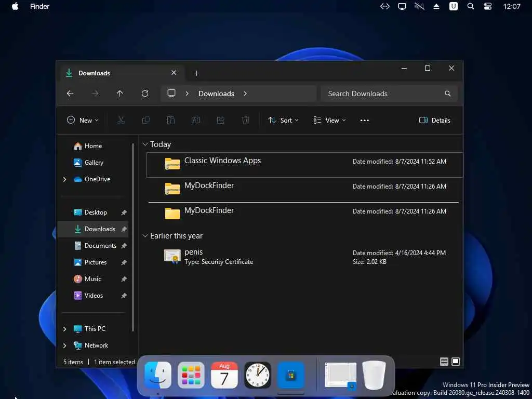Click the This PC monitor icon in address bar

pyautogui.click(x=171, y=94)
